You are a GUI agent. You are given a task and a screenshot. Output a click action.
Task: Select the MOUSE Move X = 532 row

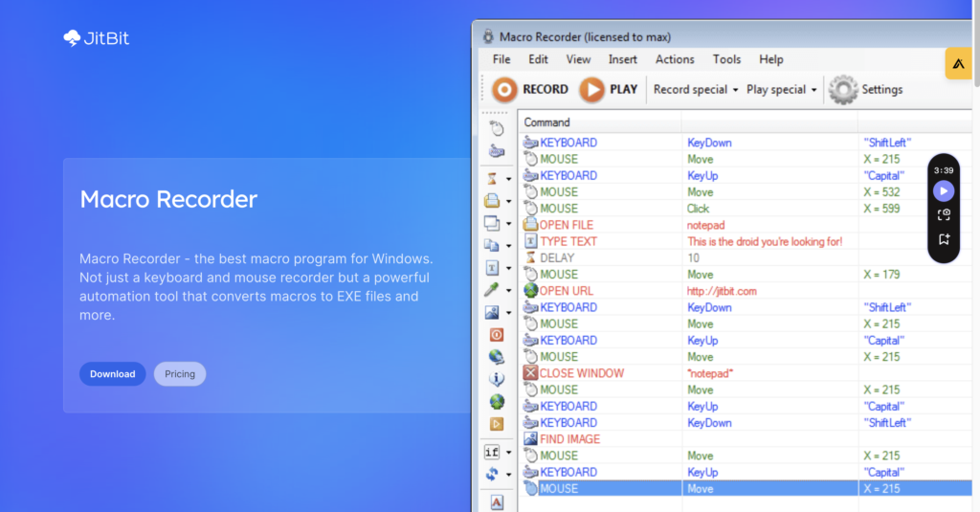click(745, 192)
